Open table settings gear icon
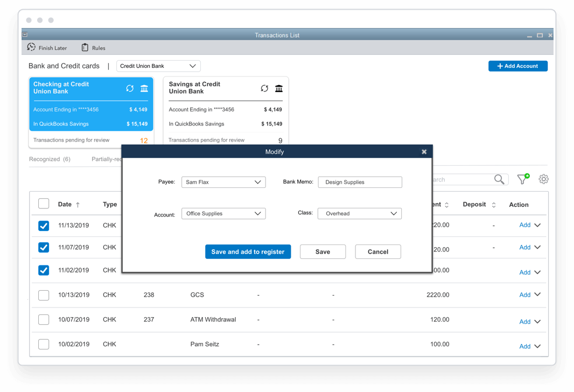This screenshot has height=392, width=574. coord(543,179)
